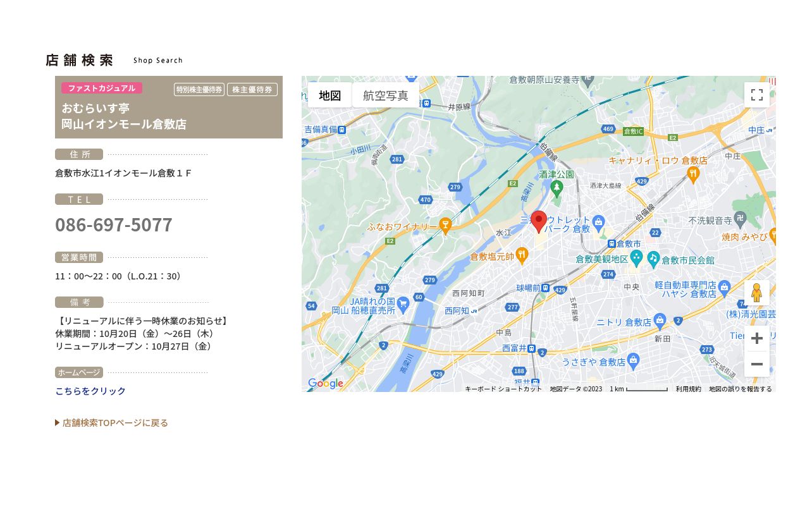The height and width of the screenshot is (526, 812).
Task: Select 倉敷市民会館 music venue icon
Action: pos(653,259)
